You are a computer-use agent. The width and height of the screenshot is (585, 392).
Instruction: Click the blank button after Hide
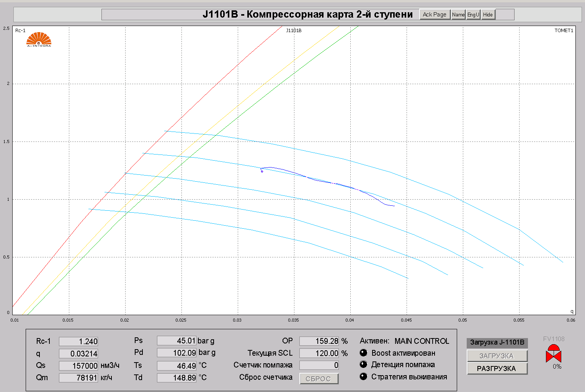[x=505, y=15]
